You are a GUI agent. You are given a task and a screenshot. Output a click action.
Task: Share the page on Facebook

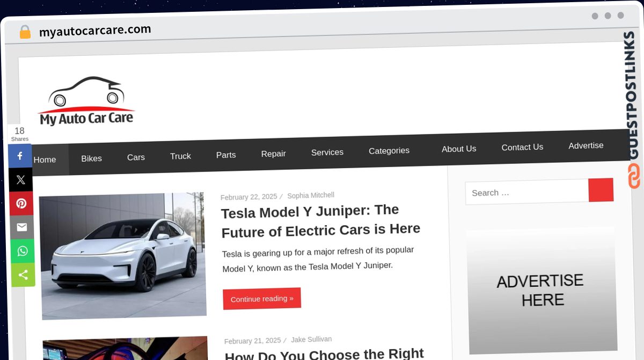pos(20,156)
